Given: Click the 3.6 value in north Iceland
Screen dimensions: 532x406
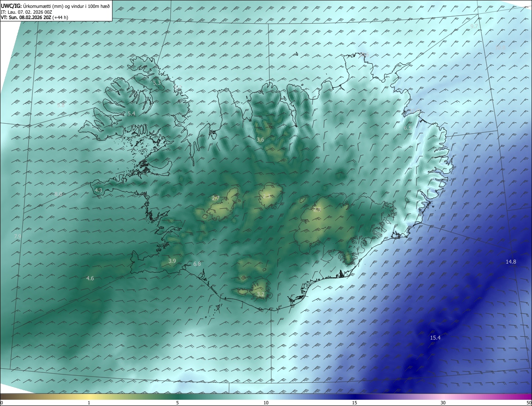Looking at the screenshot, I should [x=260, y=140].
